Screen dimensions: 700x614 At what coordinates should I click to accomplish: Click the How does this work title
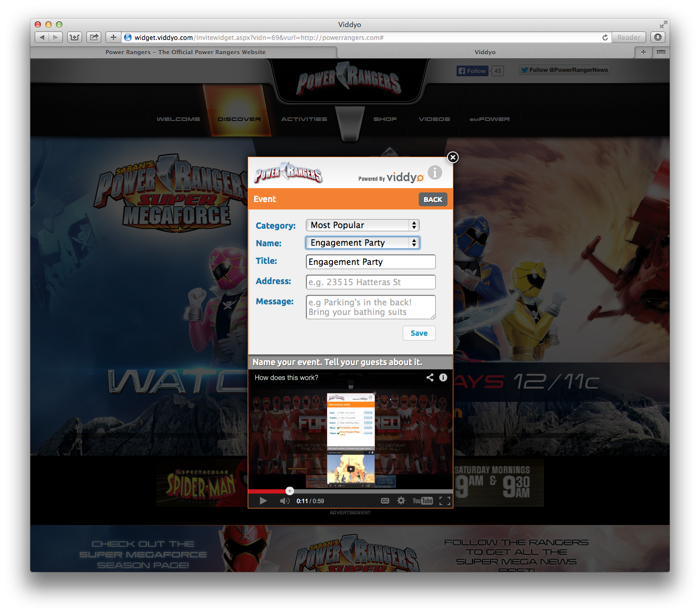287,377
